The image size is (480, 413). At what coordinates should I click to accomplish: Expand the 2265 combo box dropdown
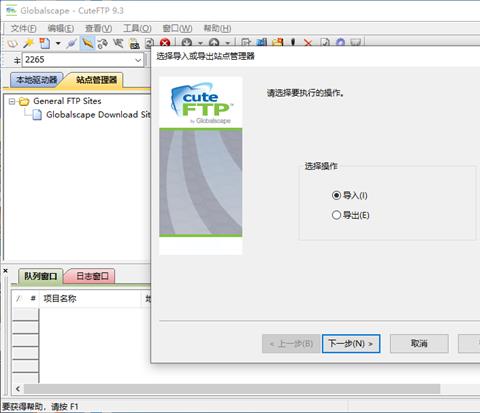138,60
